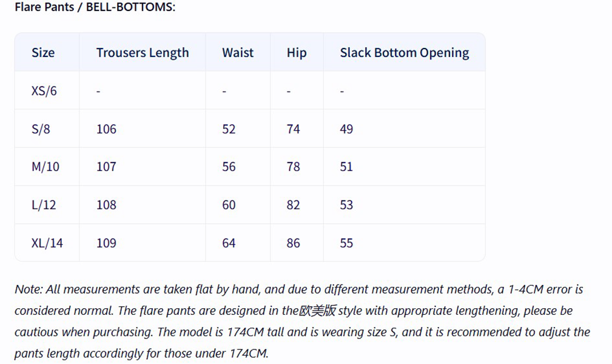Select bottom opening value 55
Viewport: 612px width, 364px height.
pyautogui.click(x=346, y=243)
